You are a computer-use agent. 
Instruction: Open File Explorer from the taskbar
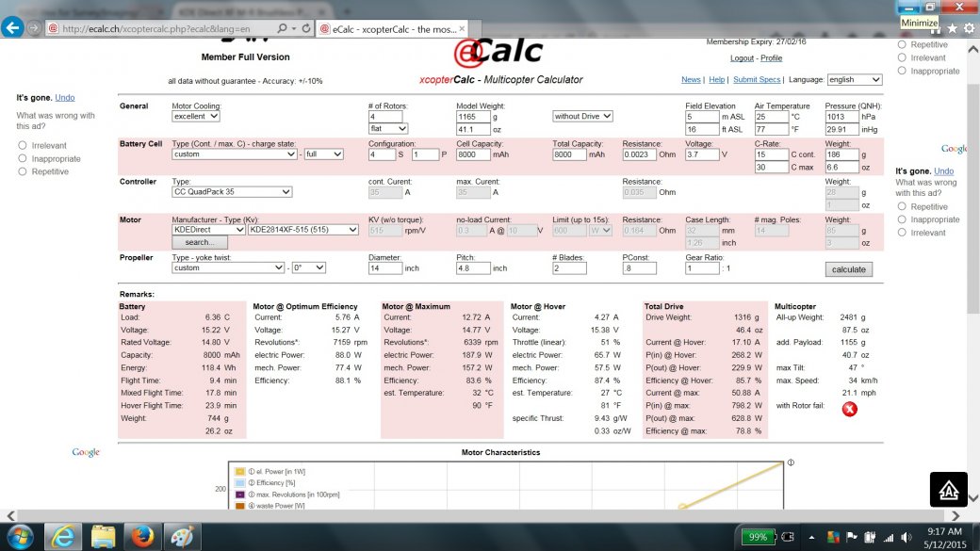(x=103, y=537)
